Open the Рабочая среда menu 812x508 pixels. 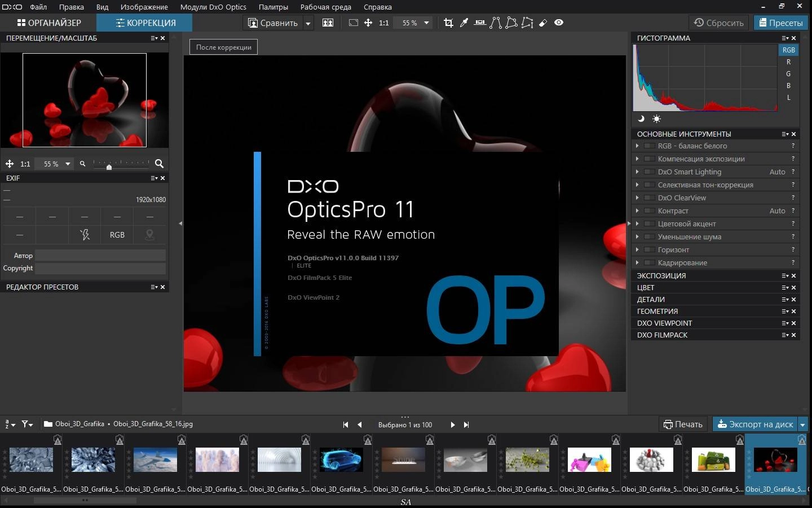pyautogui.click(x=325, y=7)
